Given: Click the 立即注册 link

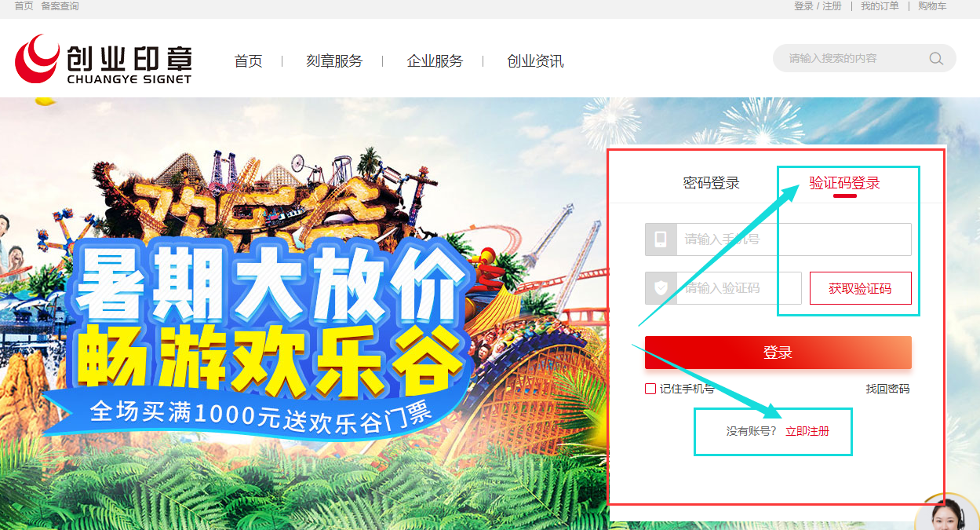Looking at the screenshot, I should (x=807, y=431).
